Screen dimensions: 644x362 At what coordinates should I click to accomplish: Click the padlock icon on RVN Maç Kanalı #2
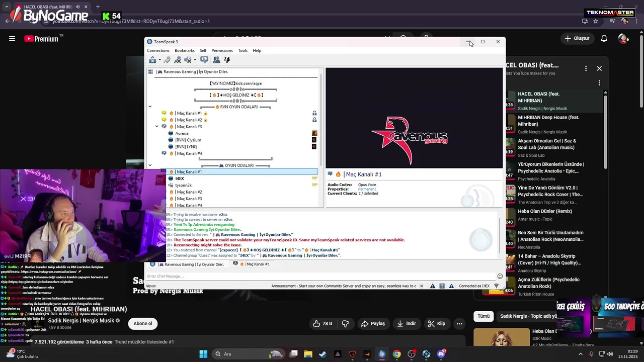point(314,120)
